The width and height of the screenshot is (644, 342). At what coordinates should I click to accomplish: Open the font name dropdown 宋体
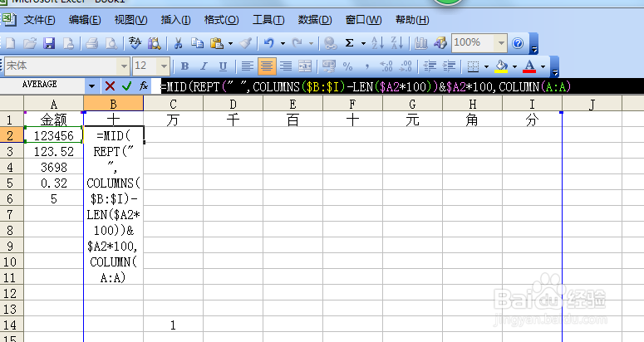point(123,66)
